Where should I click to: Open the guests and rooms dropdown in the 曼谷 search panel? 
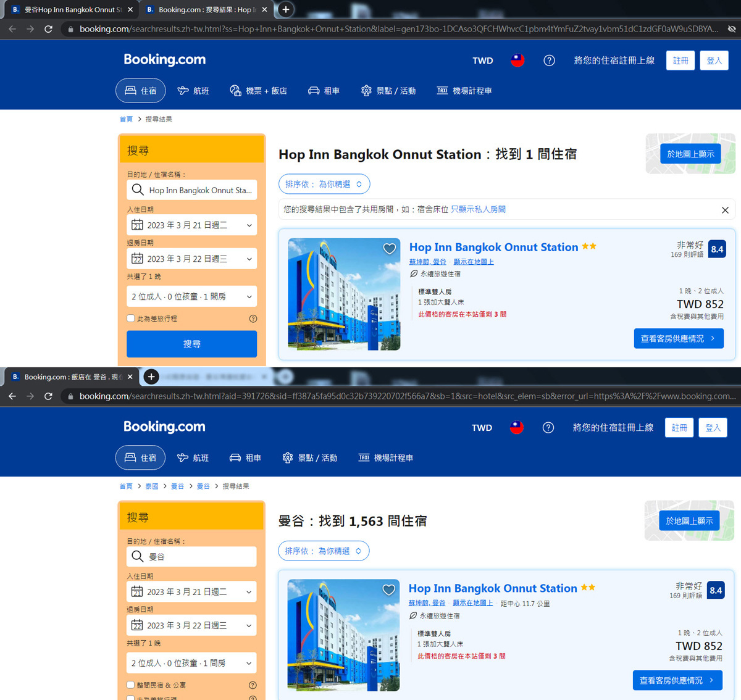pyautogui.click(x=191, y=663)
